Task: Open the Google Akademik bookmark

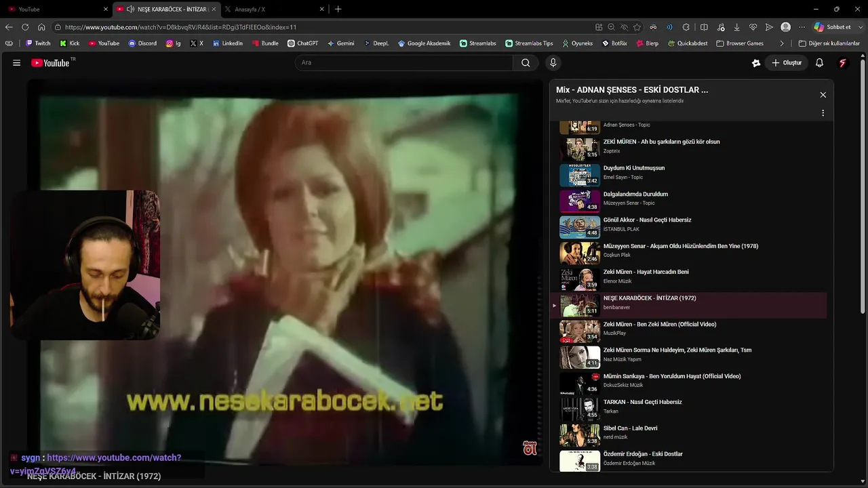Action: (x=424, y=43)
